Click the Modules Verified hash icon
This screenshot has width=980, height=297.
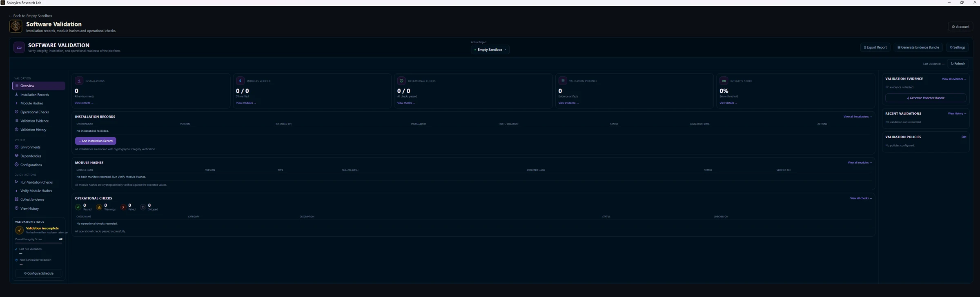coord(240,81)
